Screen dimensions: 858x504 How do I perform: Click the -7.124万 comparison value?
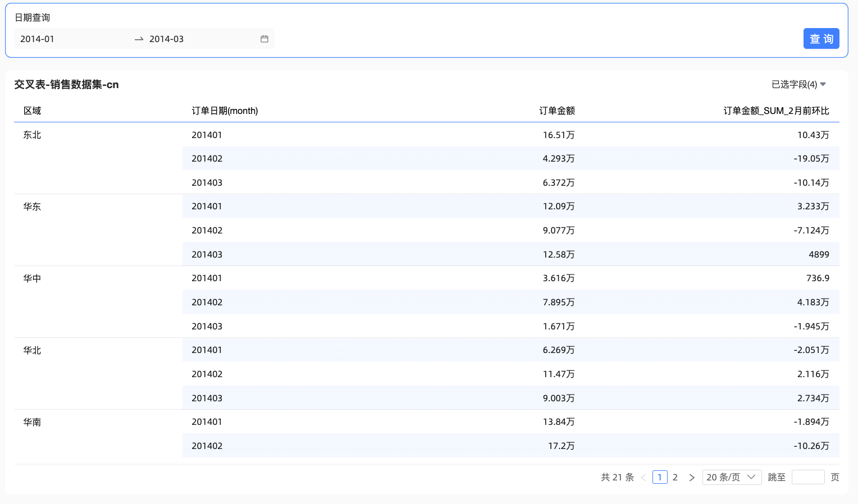click(811, 230)
